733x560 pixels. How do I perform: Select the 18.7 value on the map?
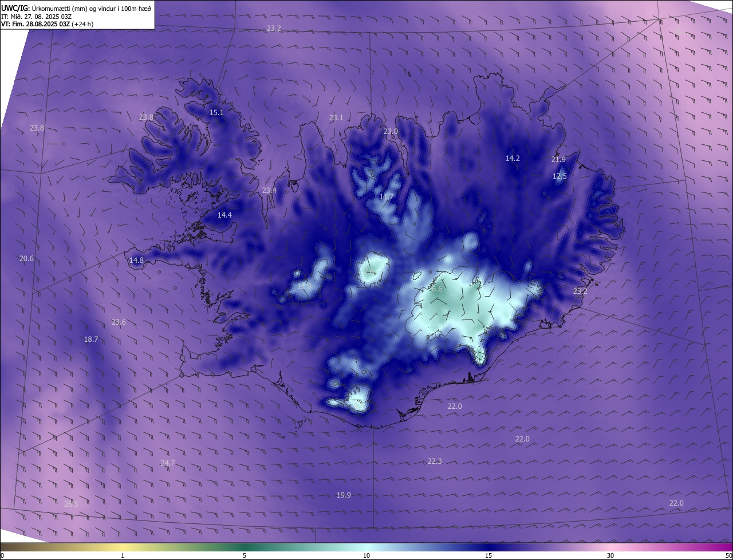tap(91, 340)
